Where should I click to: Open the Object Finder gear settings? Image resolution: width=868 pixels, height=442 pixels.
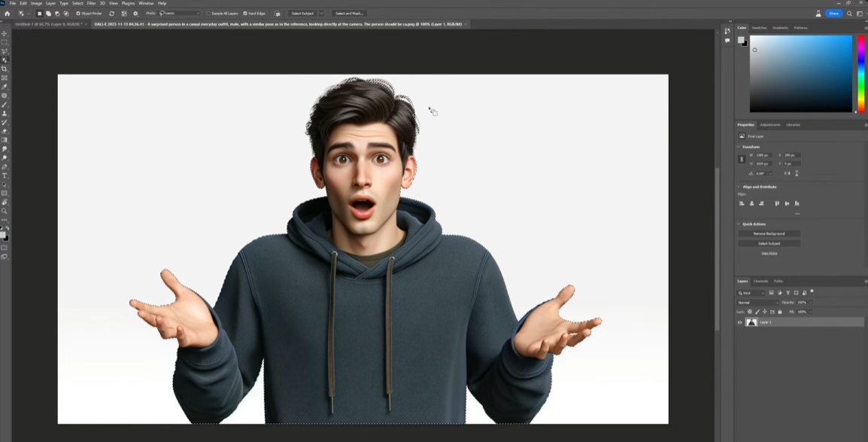point(135,14)
